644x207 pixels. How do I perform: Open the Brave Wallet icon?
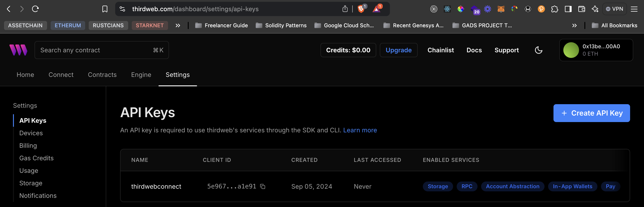[581, 9]
